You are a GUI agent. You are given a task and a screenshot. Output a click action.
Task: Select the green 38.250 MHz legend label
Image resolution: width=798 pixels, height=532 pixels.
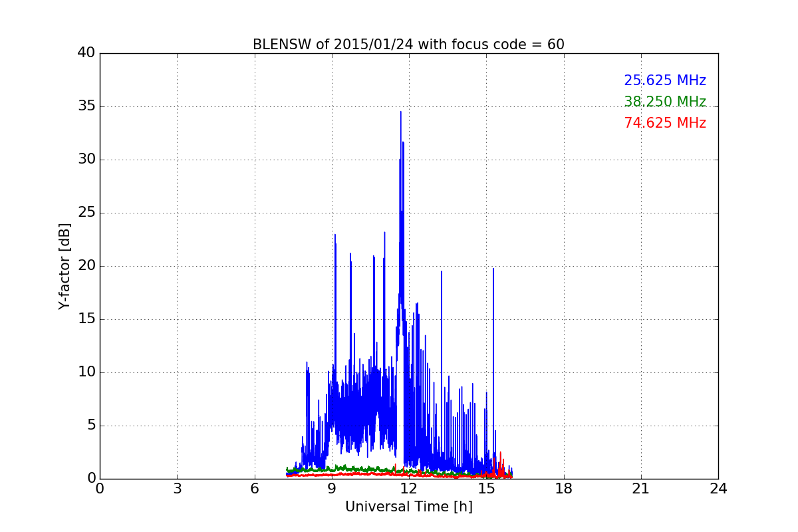coord(664,102)
